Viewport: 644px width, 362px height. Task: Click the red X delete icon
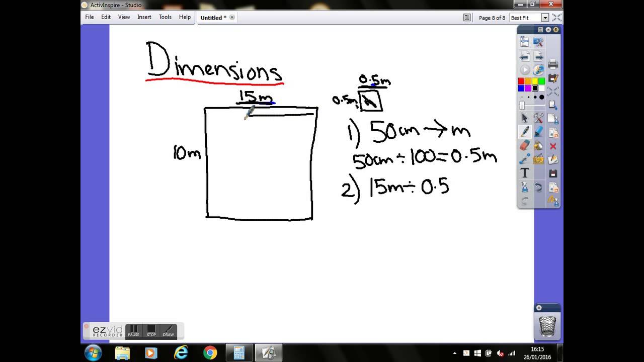[x=553, y=146]
